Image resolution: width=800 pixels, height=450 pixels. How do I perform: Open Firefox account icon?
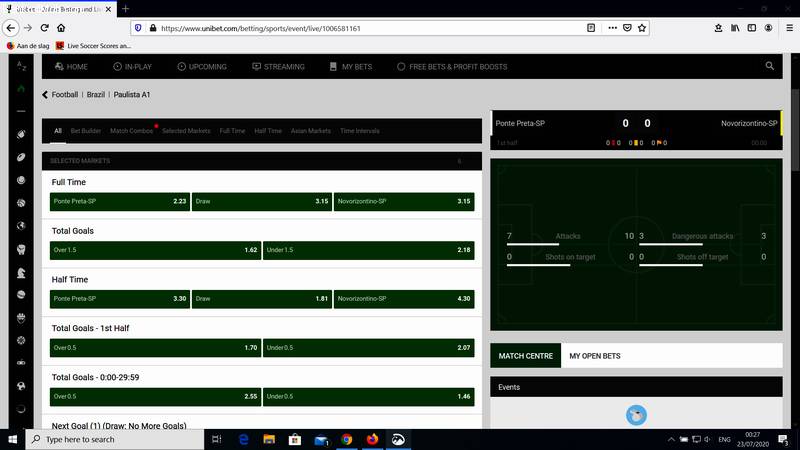(768, 28)
